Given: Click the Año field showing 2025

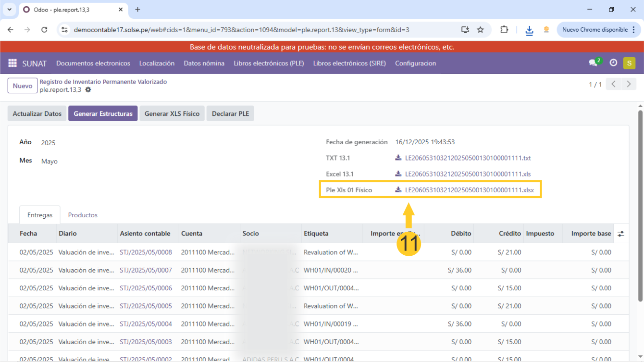Looking at the screenshot, I should point(49,143).
